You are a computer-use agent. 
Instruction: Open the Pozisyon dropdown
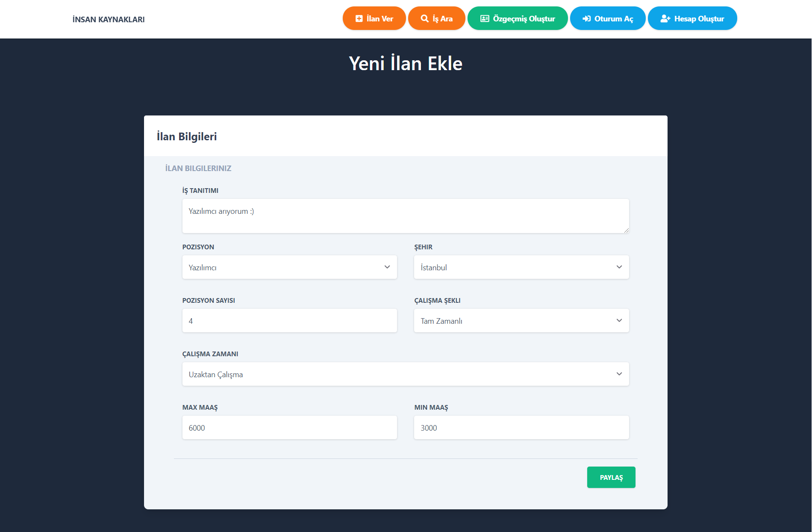pos(289,267)
